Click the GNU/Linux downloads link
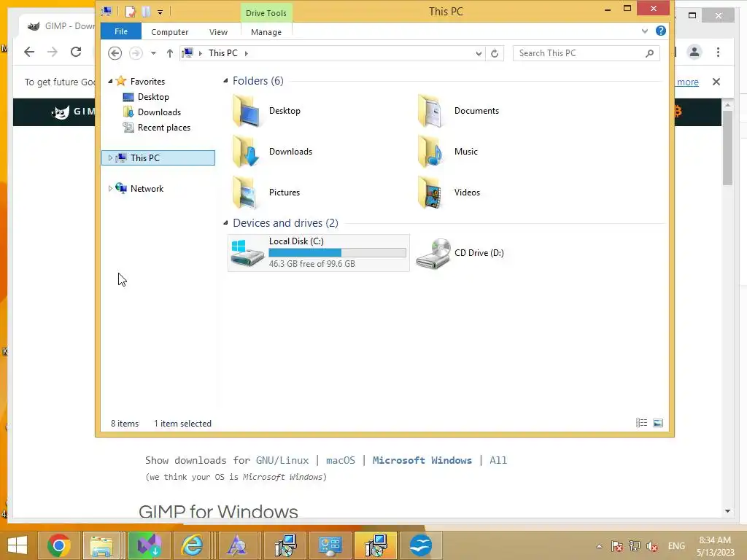Screen dimensions: 747x560 (x=282, y=460)
